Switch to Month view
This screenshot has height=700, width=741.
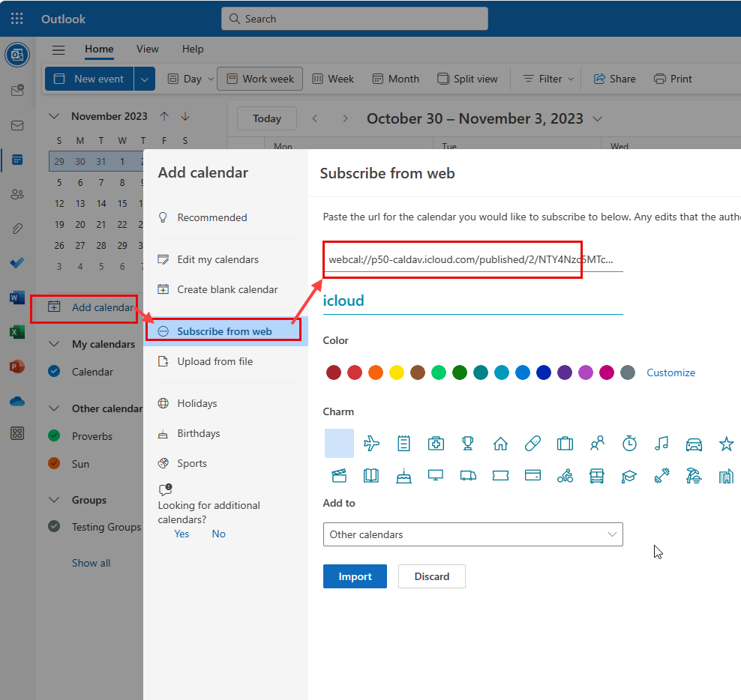pyautogui.click(x=396, y=79)
